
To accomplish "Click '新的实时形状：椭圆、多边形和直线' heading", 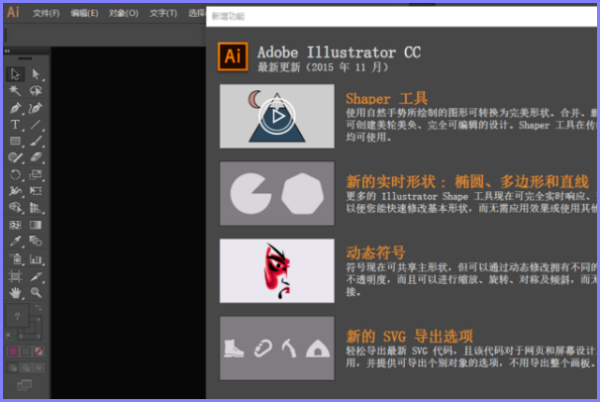I will coord(467,182).
